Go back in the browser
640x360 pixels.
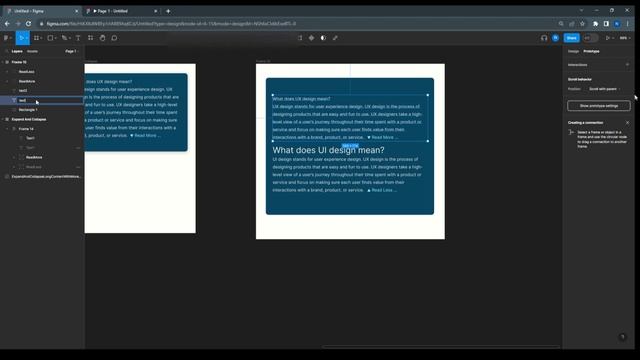click(7, 24)
